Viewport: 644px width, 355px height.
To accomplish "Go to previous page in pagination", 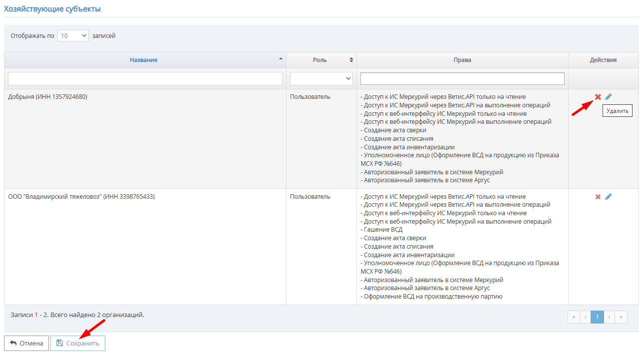I will [x=585, y=317].
